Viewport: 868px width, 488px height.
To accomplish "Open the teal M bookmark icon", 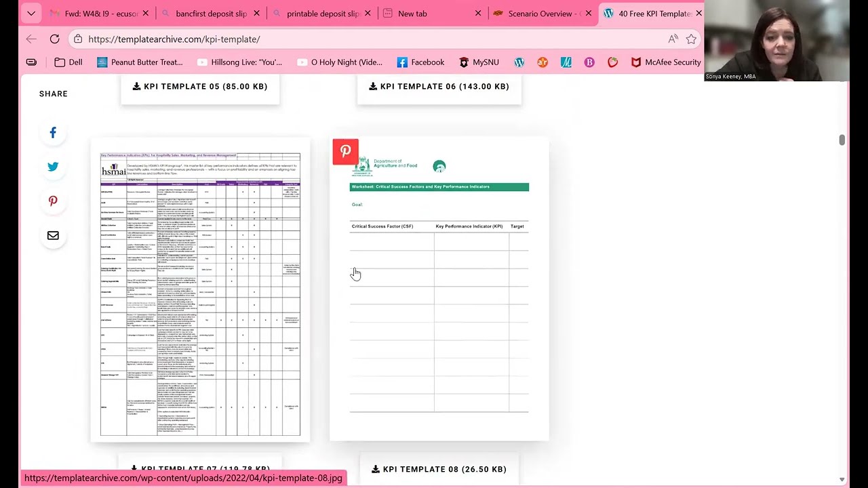I will pos(566,62).
